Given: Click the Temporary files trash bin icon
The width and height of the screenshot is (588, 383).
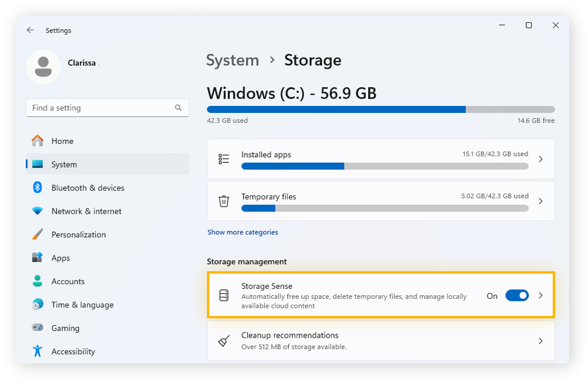Looking at the screenshot, I should (223, 201).
